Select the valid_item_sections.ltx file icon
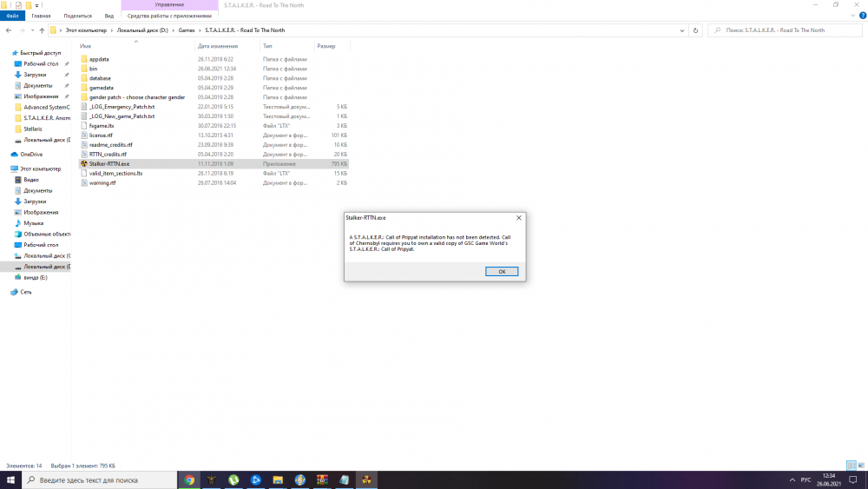 (84, 174)
